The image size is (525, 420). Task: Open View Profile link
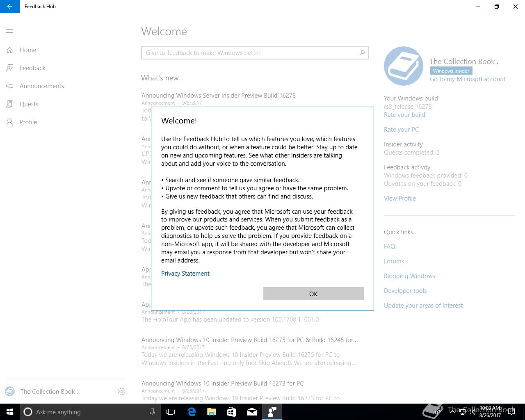pyautogui.click(x=400, y=199)
